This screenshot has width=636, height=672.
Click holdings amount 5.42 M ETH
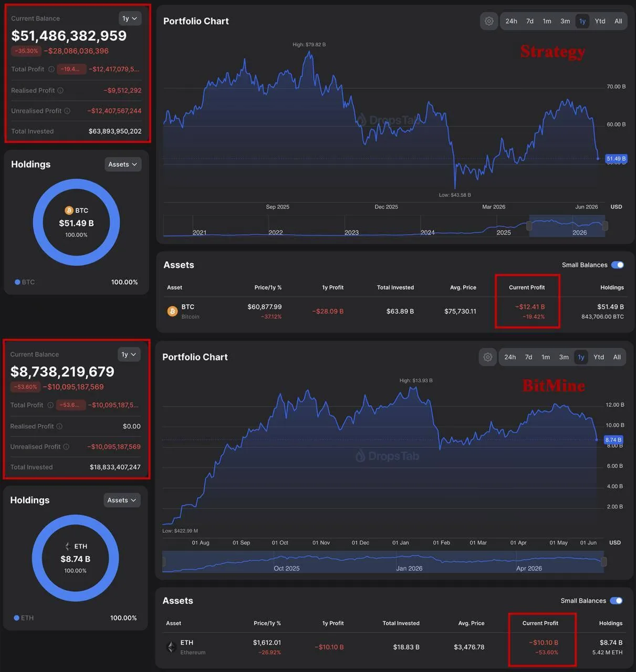pyautogui.click(x=607, y=653)
